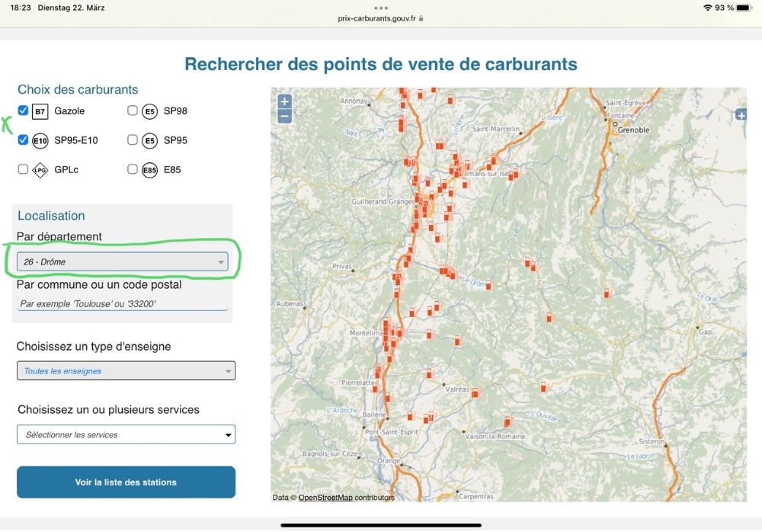Screen dimensions: 762x532
Task: Open the Sélectionner les services dropdown
Action: pos(126,434)
